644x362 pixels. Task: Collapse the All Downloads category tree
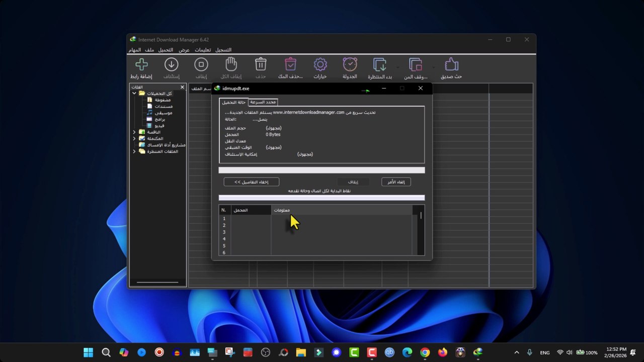pyautogui.click(x=134, y=94)
